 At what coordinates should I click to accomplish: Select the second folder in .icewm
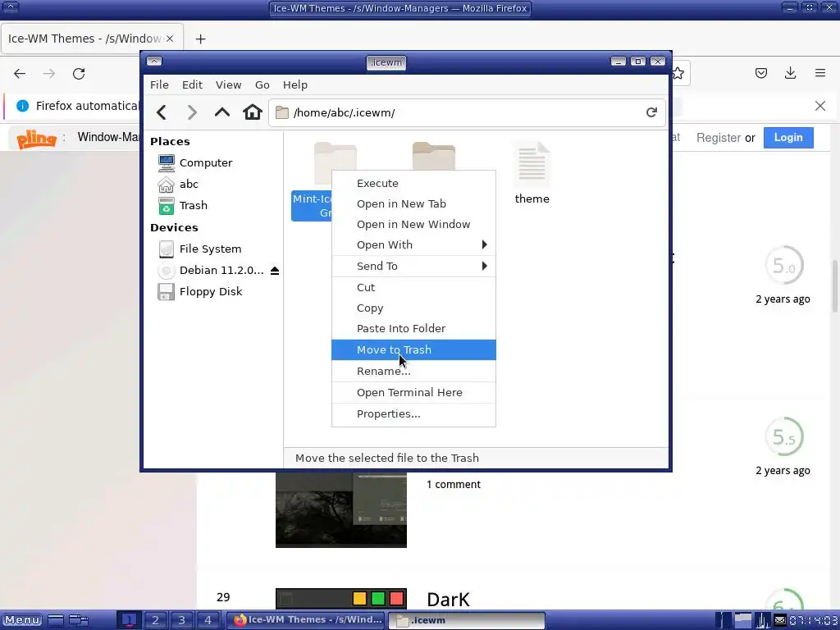(x=434, y=156)
